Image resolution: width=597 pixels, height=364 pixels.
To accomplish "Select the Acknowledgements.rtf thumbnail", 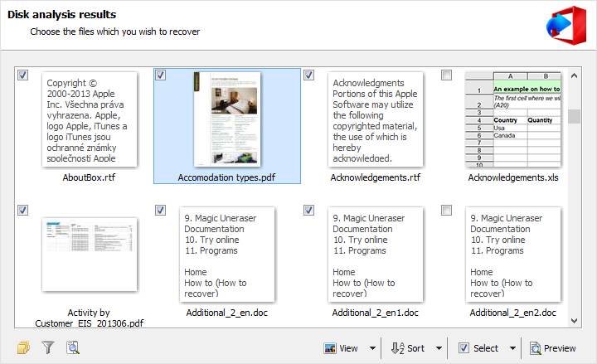I will (376, 119).
